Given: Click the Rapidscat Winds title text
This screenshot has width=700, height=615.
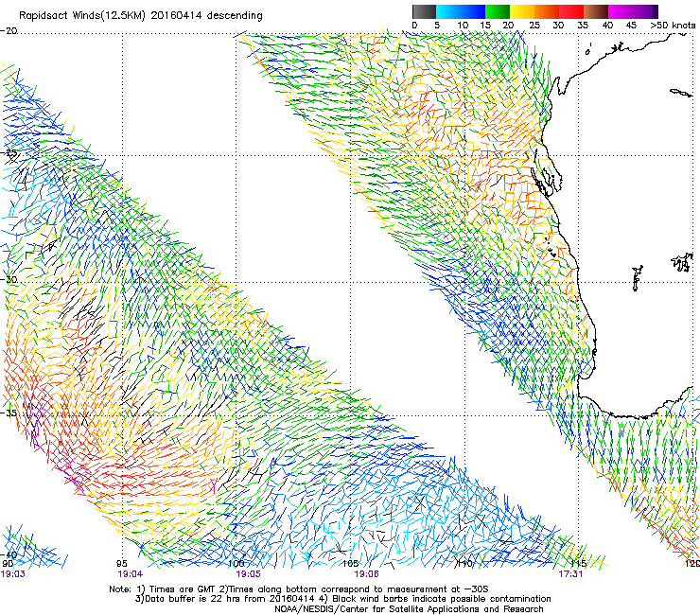Looking at the screenshot, I should pyautogui.click(x=141, y=16).
